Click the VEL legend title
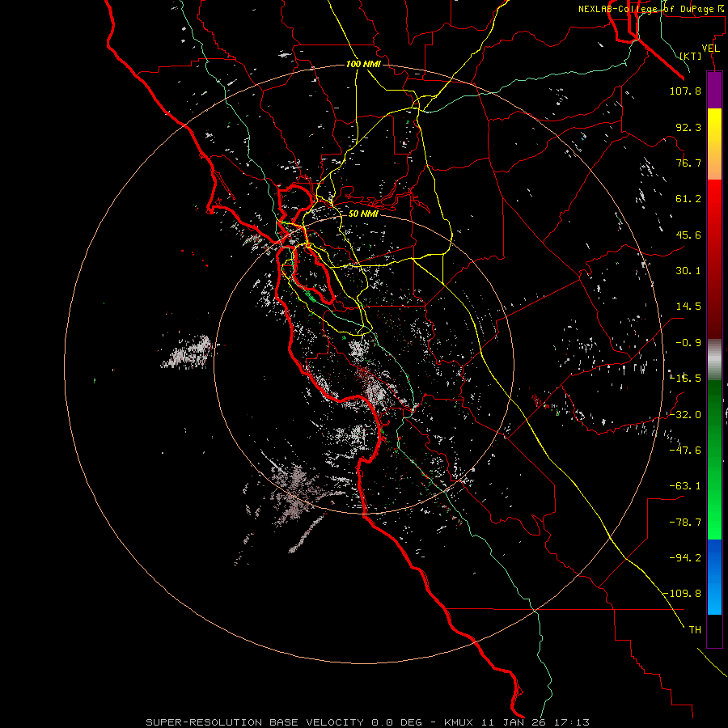Screen dimensions: 728x728 [710, 49]
